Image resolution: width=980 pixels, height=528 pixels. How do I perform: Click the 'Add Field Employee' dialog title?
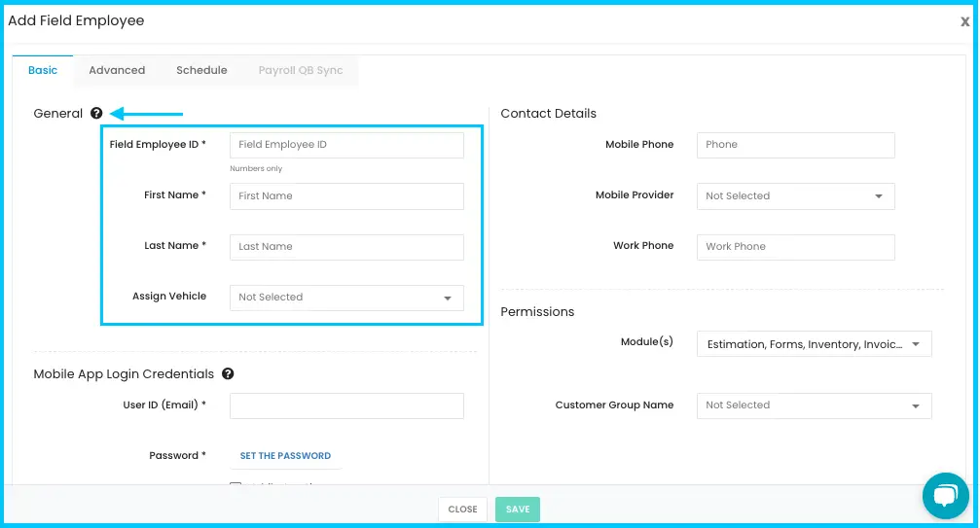click(x=76, y=20)
